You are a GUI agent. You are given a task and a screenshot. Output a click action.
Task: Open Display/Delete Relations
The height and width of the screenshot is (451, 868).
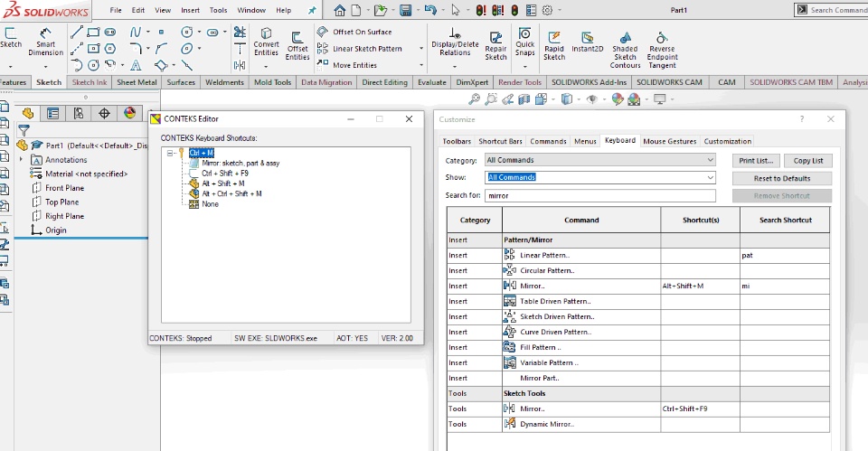pyautogui.click(x=455, y=42)
